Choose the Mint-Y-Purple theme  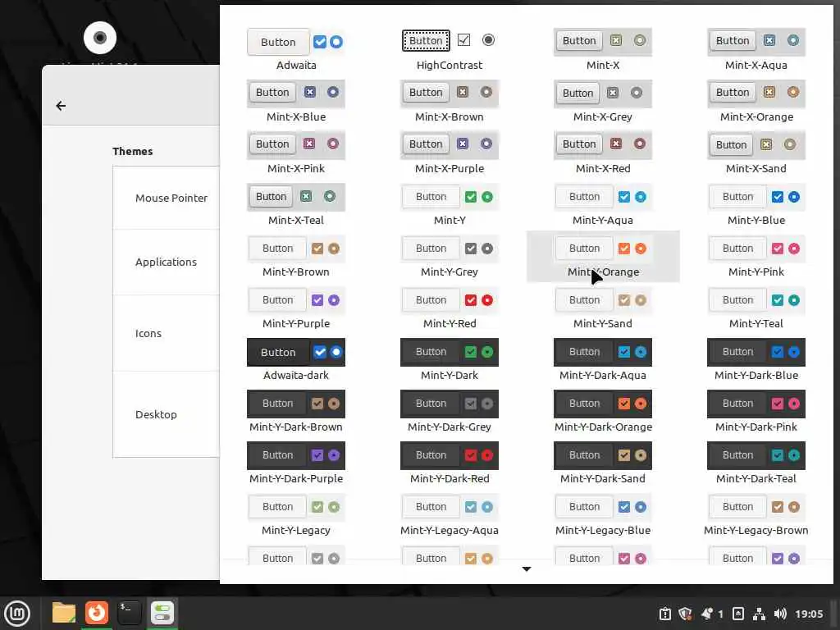295,308
